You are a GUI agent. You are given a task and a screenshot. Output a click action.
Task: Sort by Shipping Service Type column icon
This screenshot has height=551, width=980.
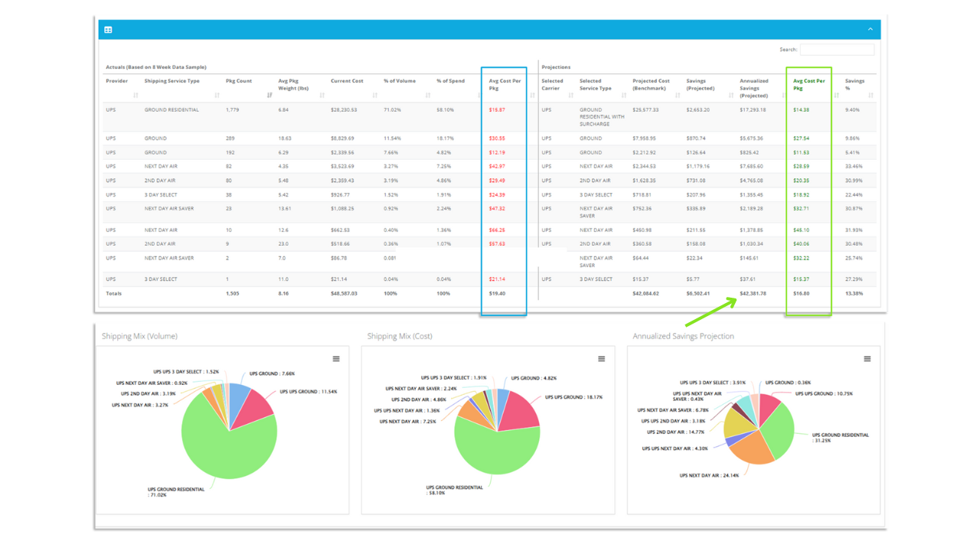(217, 96)
